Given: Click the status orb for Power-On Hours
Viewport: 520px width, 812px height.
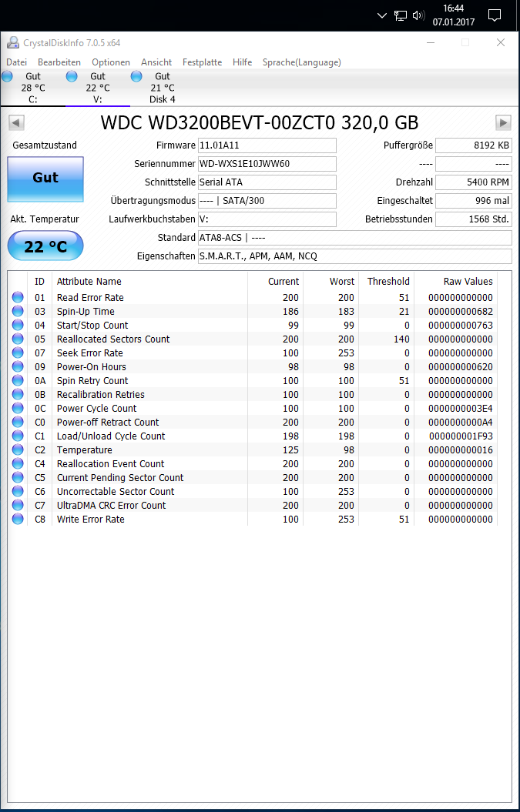Looking at the screenshot, I should tap(18, 366).
